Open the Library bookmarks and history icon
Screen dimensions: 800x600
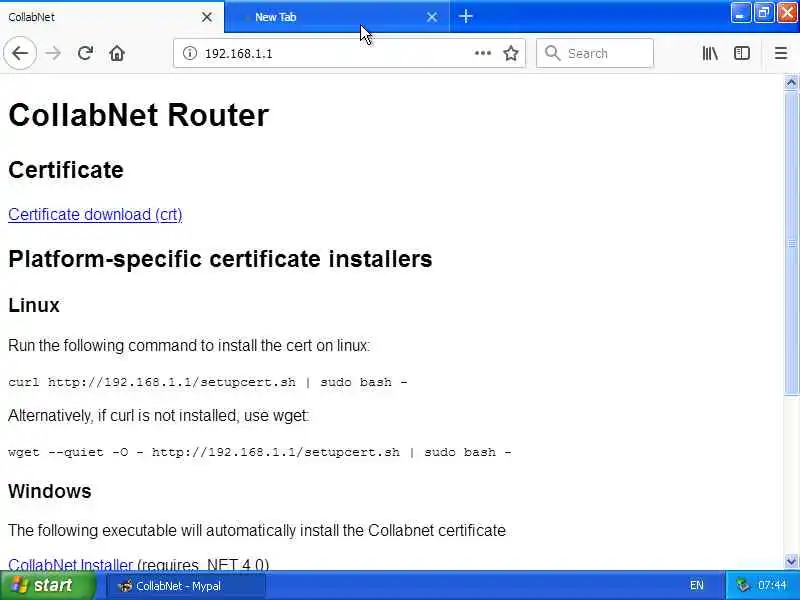coord(710,53)
